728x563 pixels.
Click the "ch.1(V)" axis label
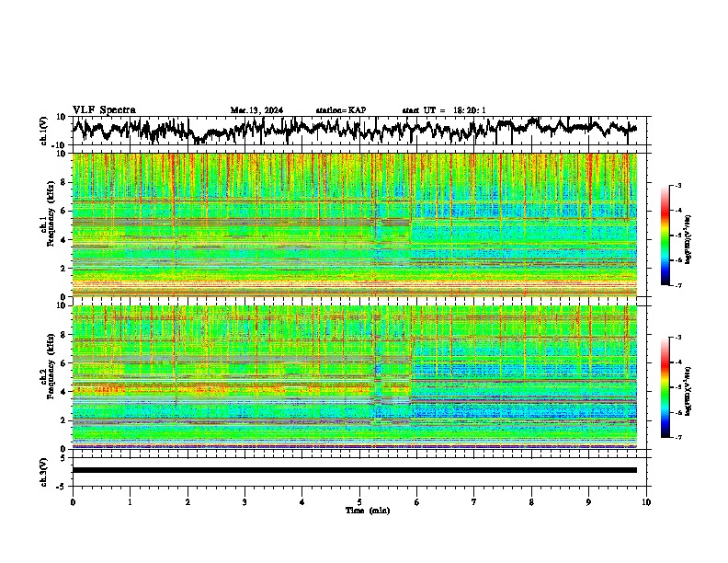(x=43, y=131)
